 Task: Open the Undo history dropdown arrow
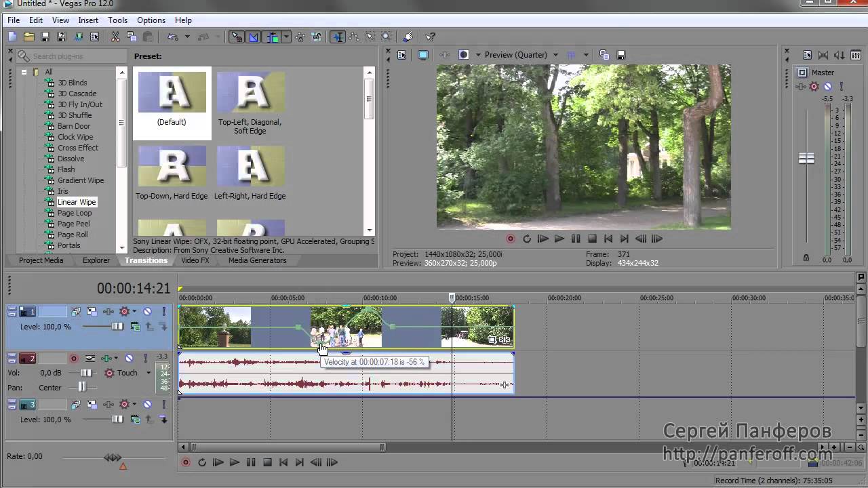pyautogui.click(x=187, y=37)
